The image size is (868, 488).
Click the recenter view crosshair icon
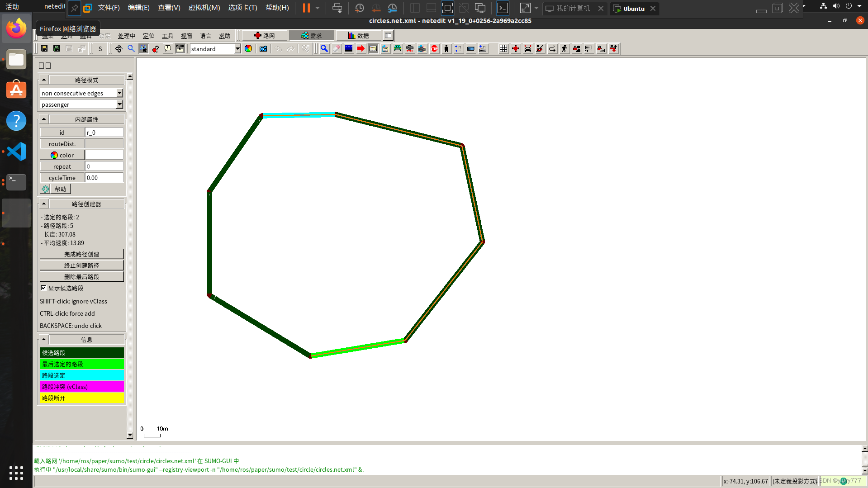[x=119, y=49]
